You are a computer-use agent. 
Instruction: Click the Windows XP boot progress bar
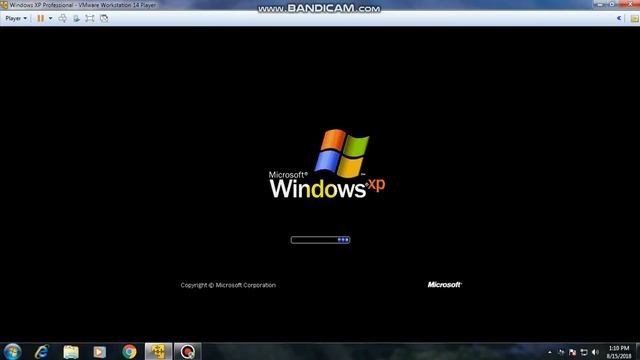pos(320,240)
